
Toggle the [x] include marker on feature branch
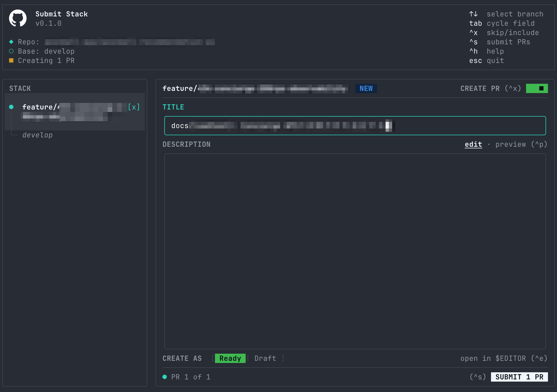[x=134, y=107]
